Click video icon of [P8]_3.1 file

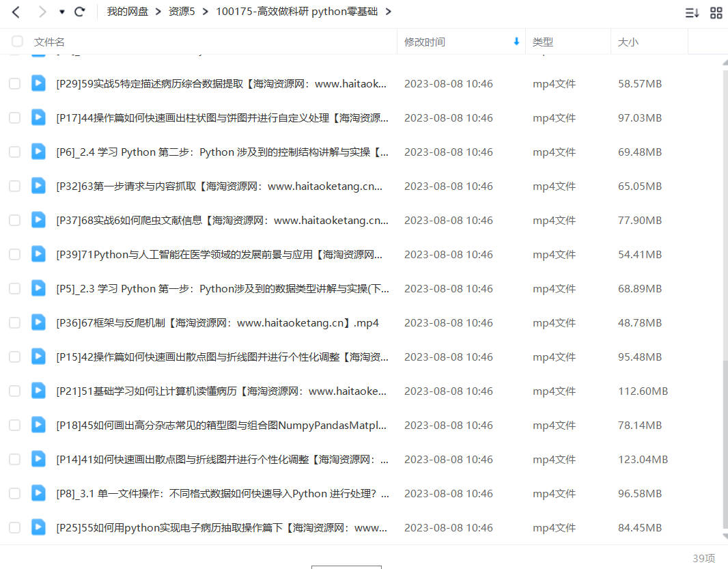(38, 492)
